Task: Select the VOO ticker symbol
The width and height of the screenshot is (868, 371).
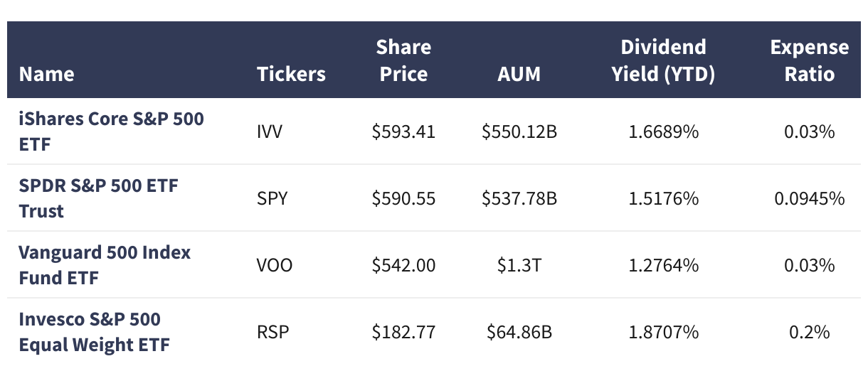Action: [x=275, y=265]
